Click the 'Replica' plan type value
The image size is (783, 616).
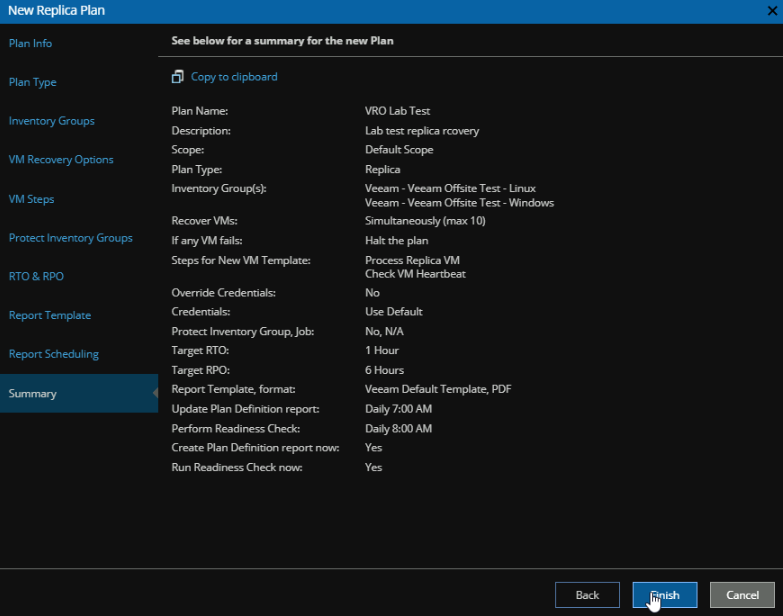[383, 169]
